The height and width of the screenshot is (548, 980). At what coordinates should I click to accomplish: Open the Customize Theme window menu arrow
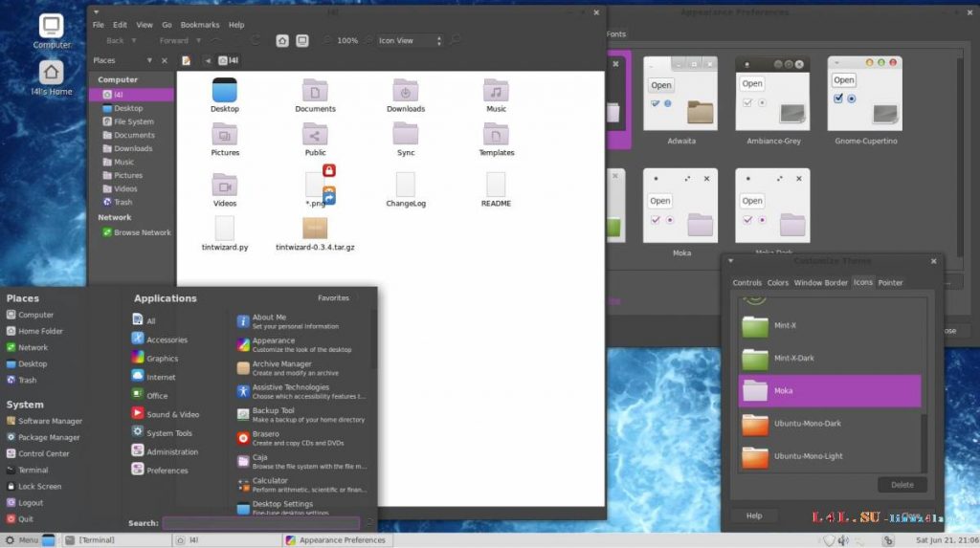pyautogui.click(x=730, y=261)
